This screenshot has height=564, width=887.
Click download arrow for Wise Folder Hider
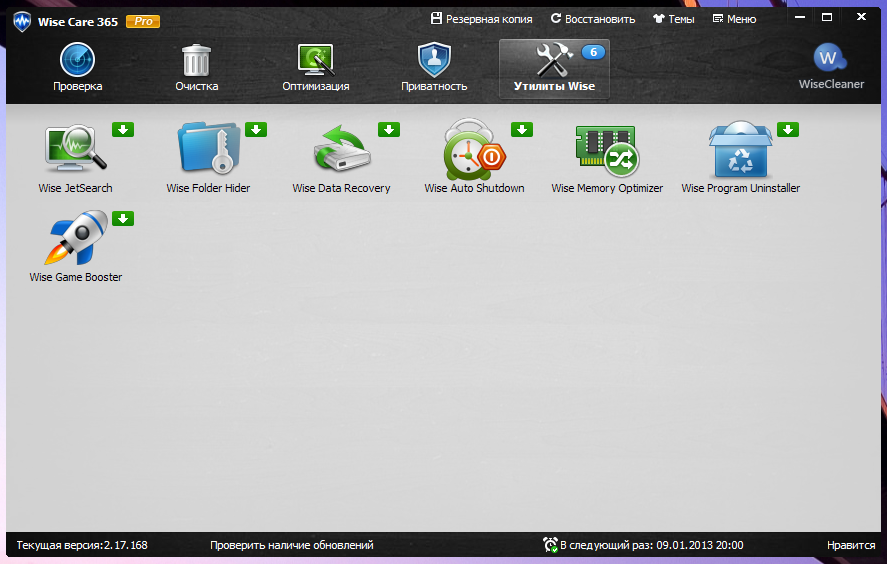coord(256,130)
